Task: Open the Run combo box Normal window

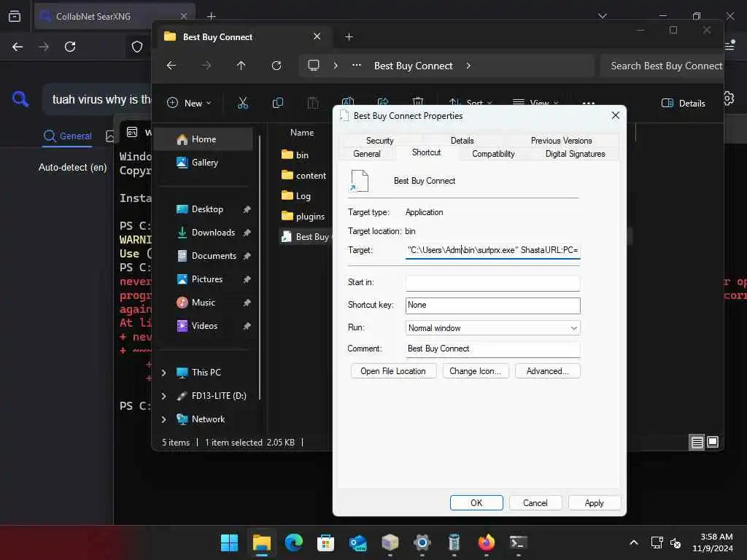Action: click(x=492, y=327)
